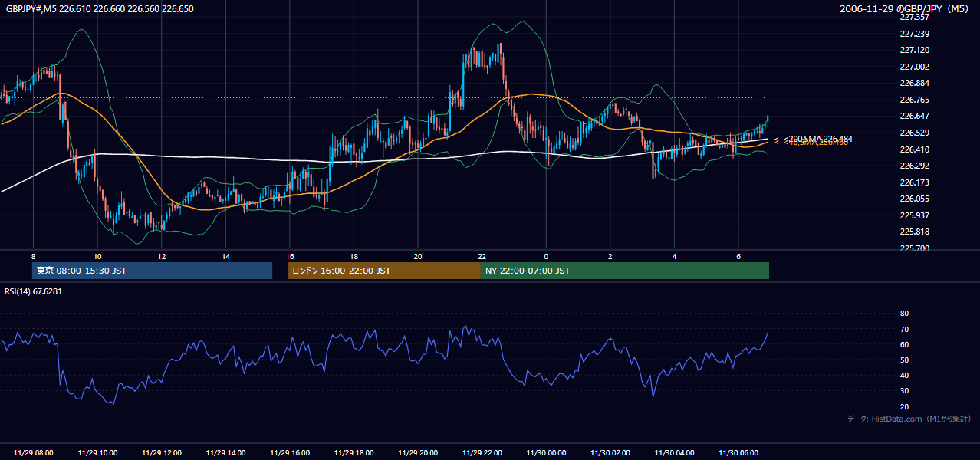The height and width of the screenshot is (460, 980).
Task: Click the 11/30 04:00 time label
Action: [675, 453]
